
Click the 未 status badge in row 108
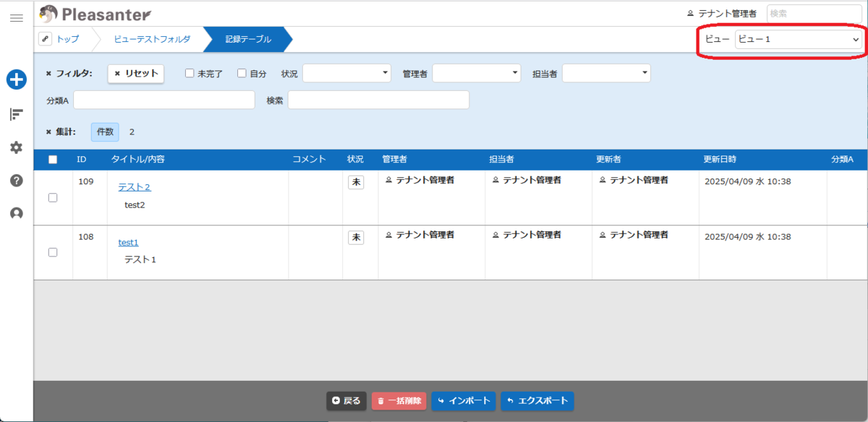356,237
